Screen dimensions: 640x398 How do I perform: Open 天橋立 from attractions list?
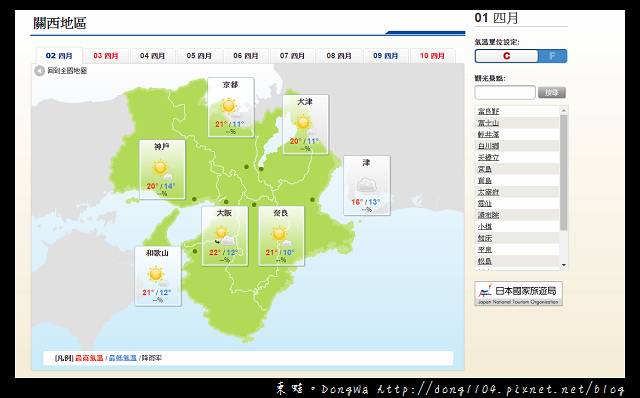click(x=488, y=157)
